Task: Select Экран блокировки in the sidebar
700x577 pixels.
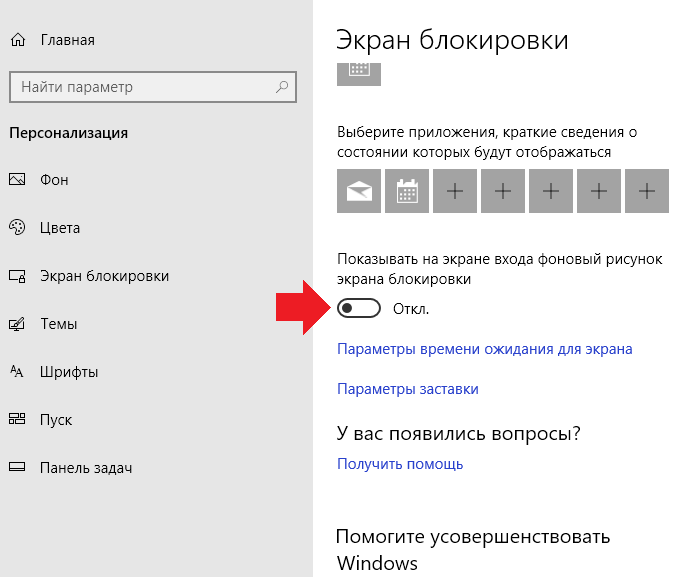Action: click(x=104, y=276)
